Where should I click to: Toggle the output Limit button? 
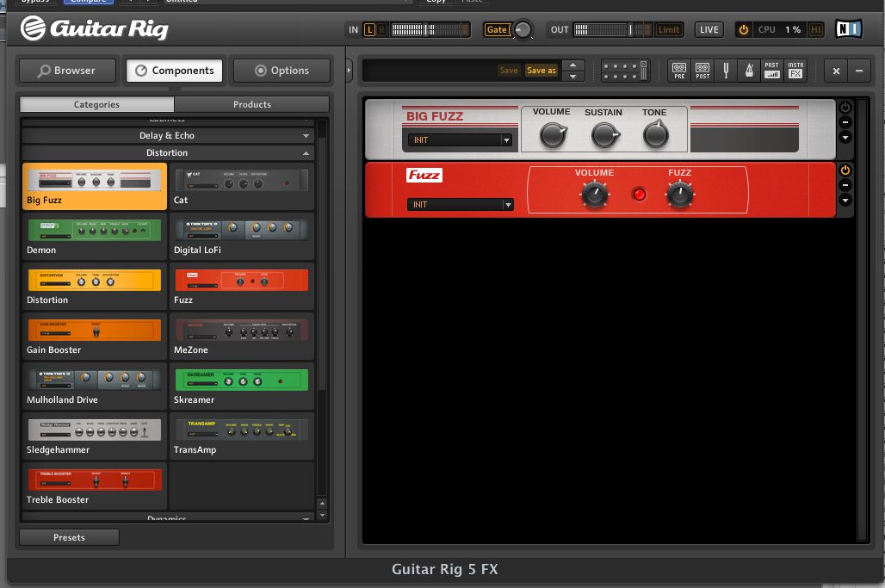669,30
